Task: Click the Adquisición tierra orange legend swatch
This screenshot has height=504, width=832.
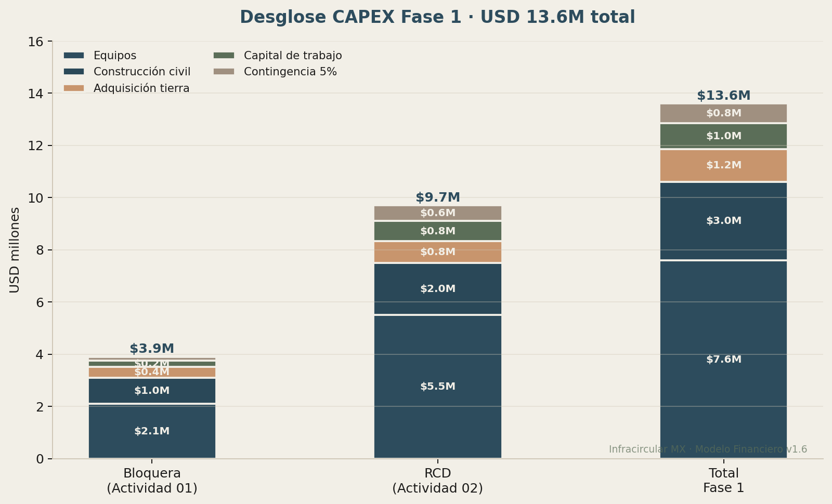Action: 74,88
